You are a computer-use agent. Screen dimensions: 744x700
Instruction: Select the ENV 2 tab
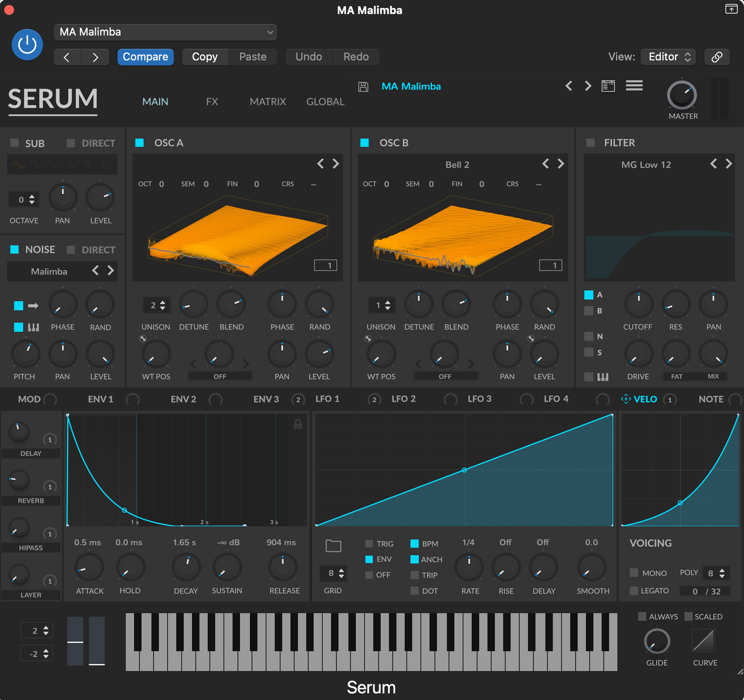click(x=183, y=399)
